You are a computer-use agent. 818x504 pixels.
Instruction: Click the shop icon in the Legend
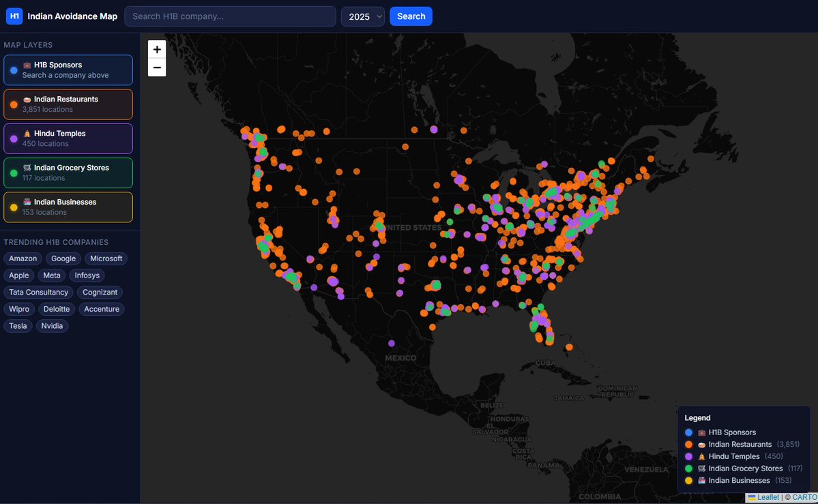pyautogui.click(x=701, y=481)
